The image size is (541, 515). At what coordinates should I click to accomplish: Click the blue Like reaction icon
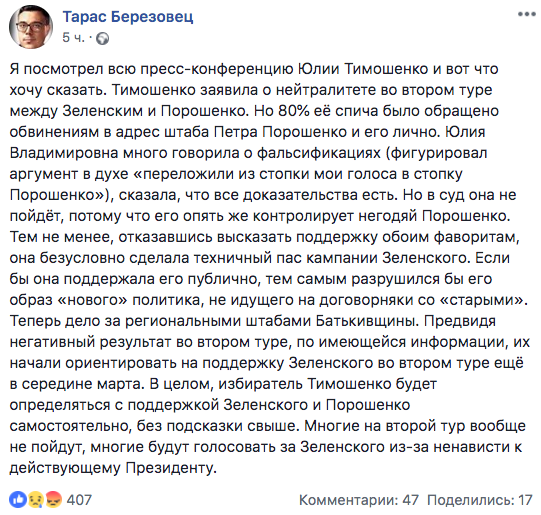(x=18, y=499)
